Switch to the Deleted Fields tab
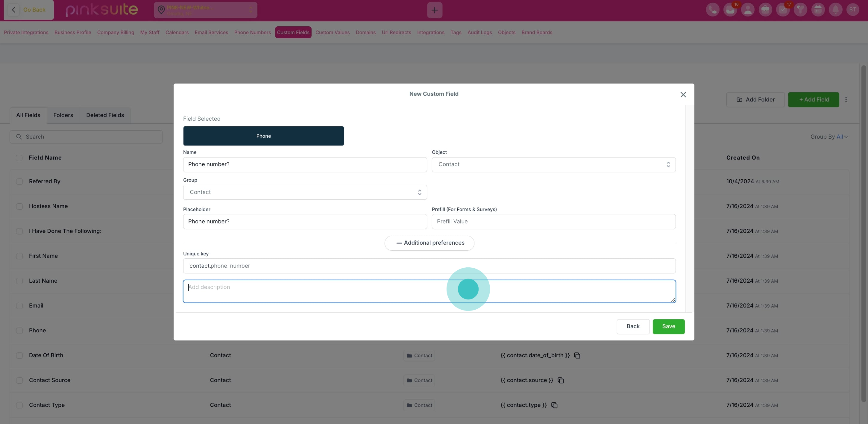 click(105, 115)
